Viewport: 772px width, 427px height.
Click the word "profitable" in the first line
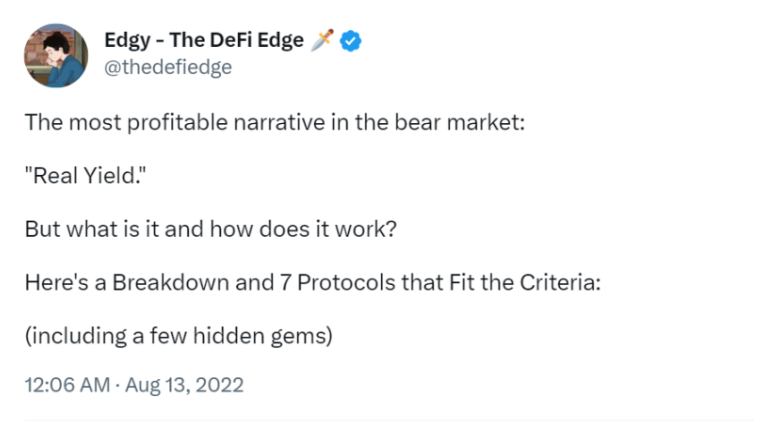177,123
